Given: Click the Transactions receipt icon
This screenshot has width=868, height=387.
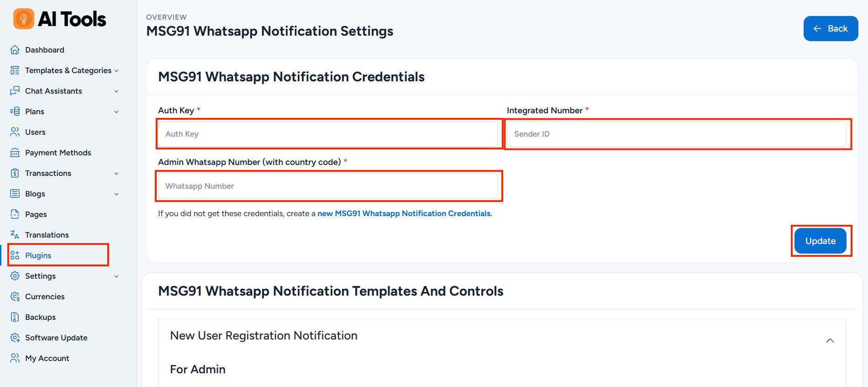Looking at the screenshot, I should [15, 173].
